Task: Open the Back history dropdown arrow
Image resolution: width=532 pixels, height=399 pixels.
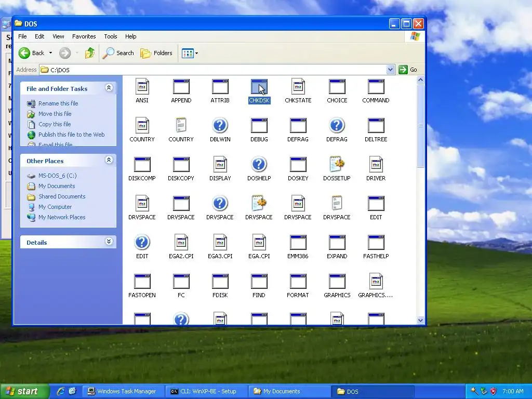Action: pos(50,53)
